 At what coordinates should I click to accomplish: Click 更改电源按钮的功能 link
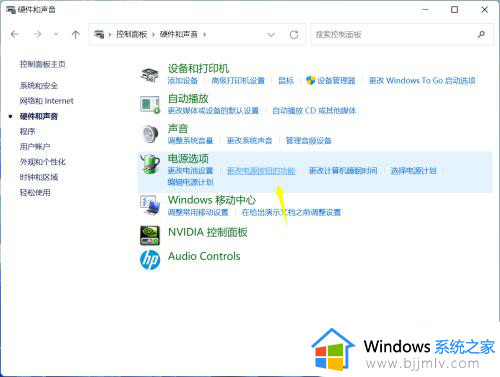pos(261,170)
